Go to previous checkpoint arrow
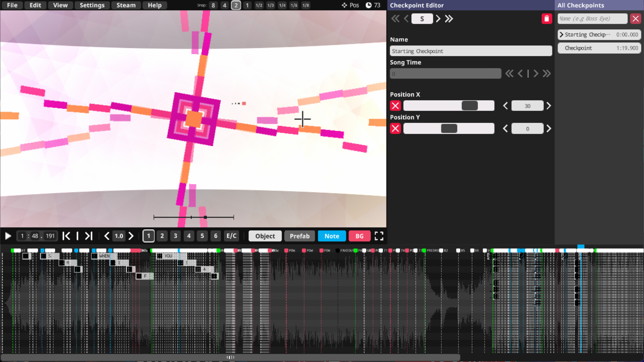Image resolution: width=644 pixels, height=362 pixels. (x=406, y=19)
